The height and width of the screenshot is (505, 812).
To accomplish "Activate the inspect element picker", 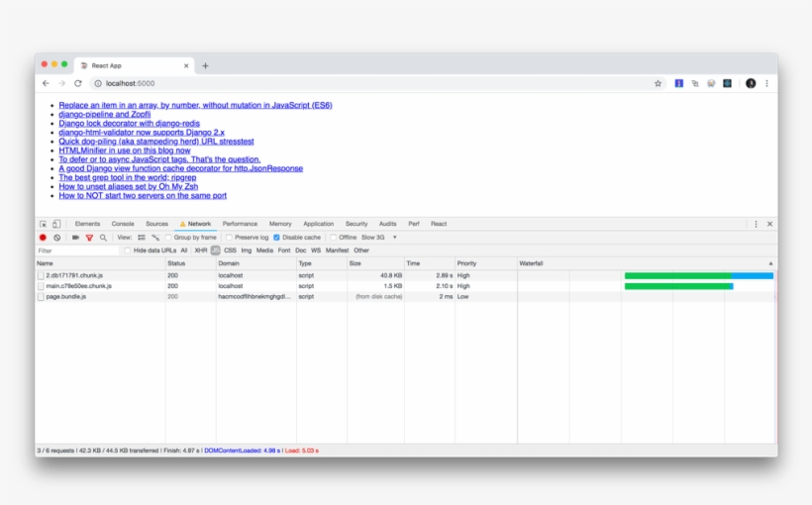I will coord(43,224).
